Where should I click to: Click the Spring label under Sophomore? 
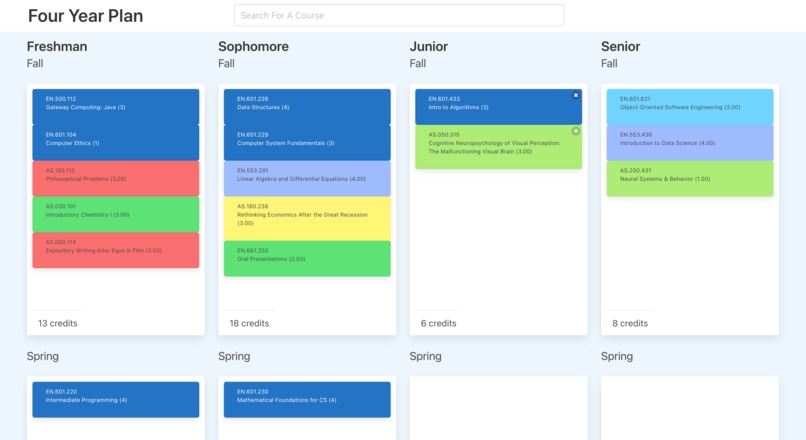pyautogui.click(x=234, y=356)
